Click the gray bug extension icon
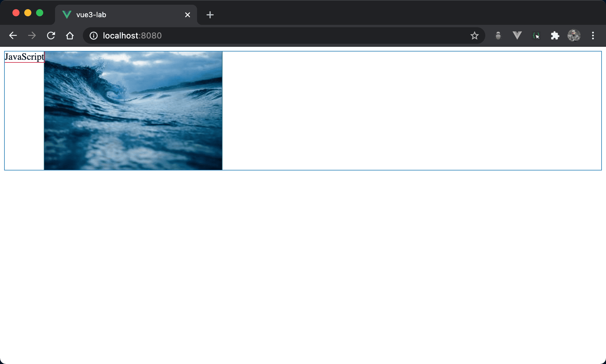 [x=498, y=36]
